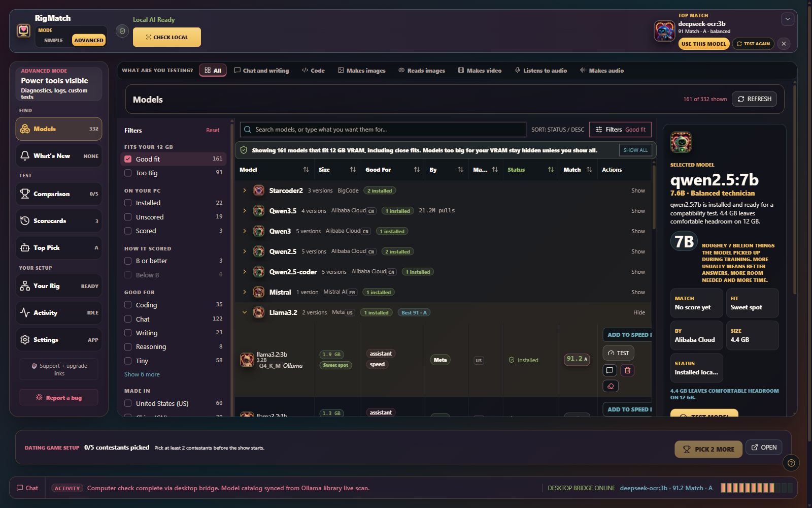The height and width of the screenshot is (508, 812).
Task: Delete llama3.2:3b with the trash icon
Action: click(x=628, y=370)
